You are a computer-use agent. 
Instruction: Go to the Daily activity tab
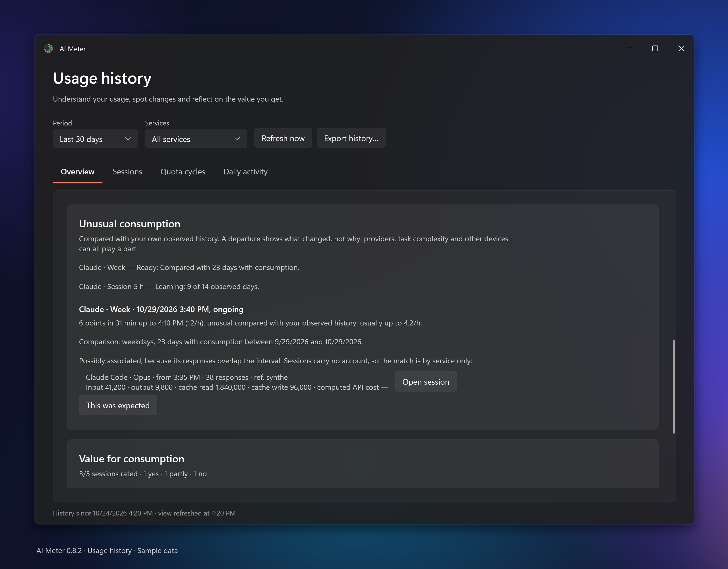point(245,172)
